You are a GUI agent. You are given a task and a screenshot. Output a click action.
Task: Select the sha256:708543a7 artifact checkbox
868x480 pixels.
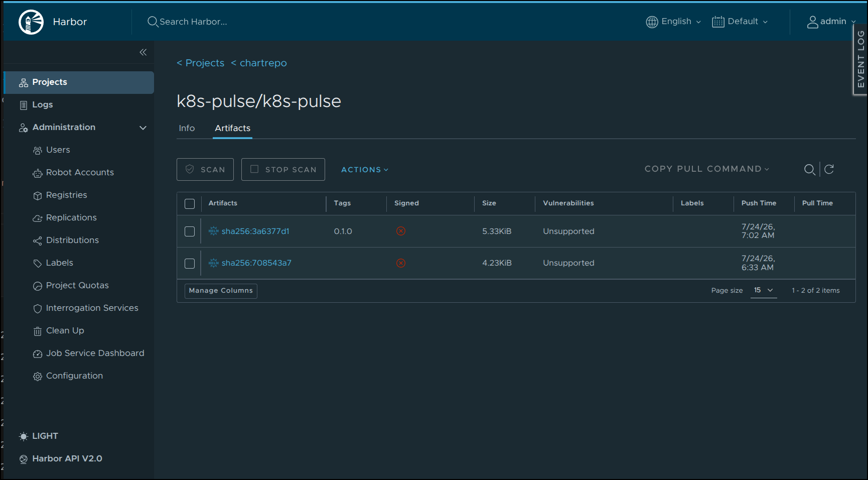tap(190, 264)
